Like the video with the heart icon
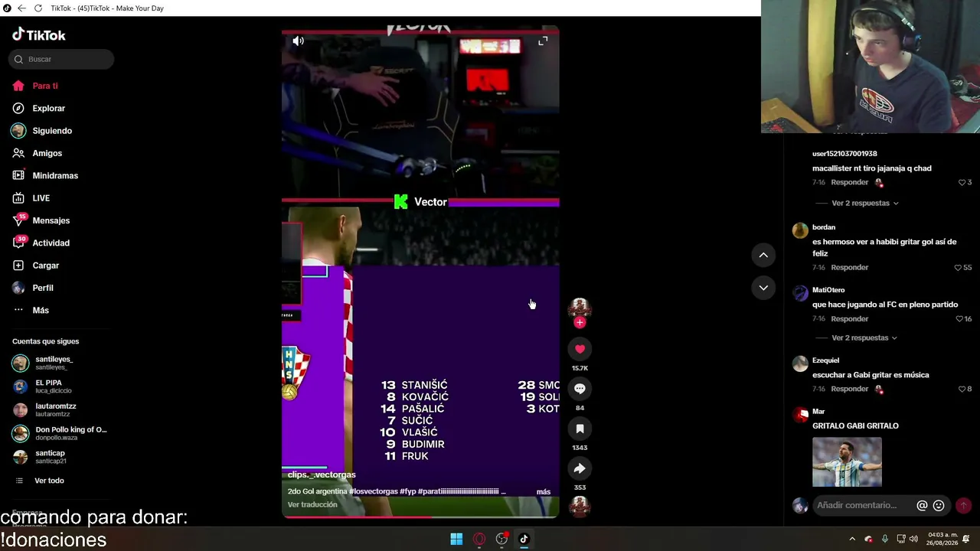Screen dimensions: 980x551 (x=580, y=349)
